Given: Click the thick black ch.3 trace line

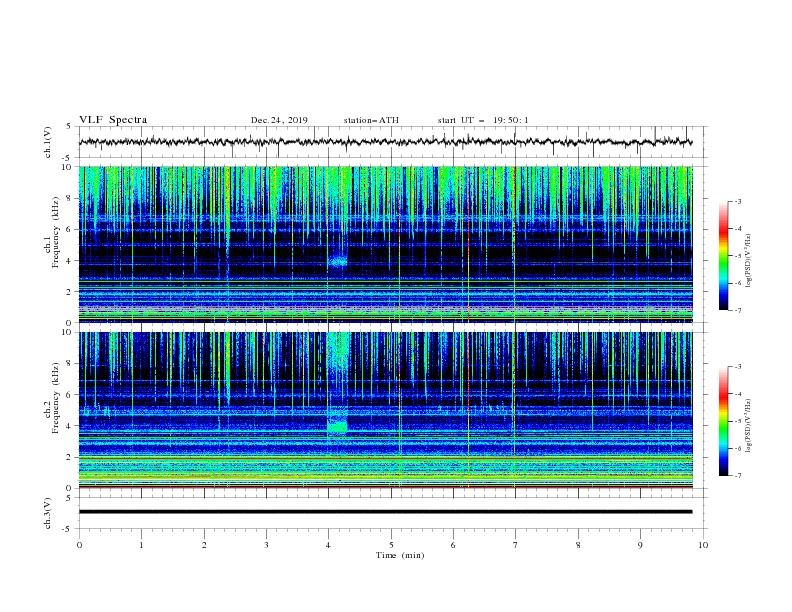Looking at the screenshot, I should (386, 512).
